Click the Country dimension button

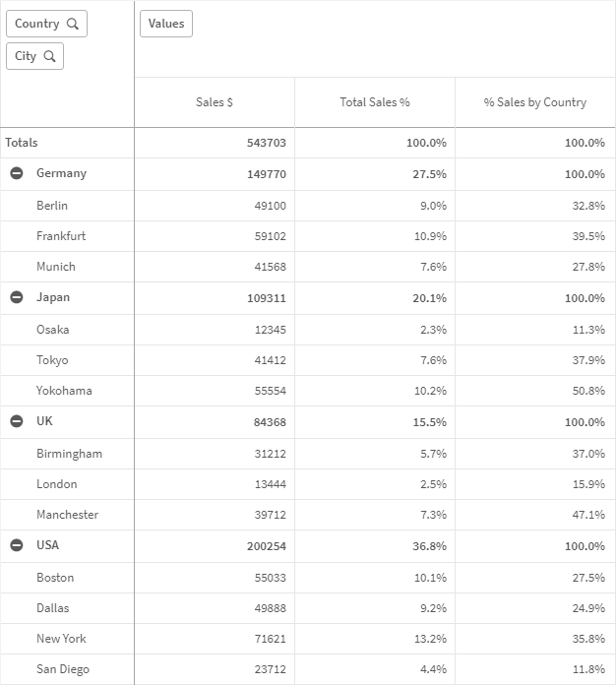coord(37,24)
